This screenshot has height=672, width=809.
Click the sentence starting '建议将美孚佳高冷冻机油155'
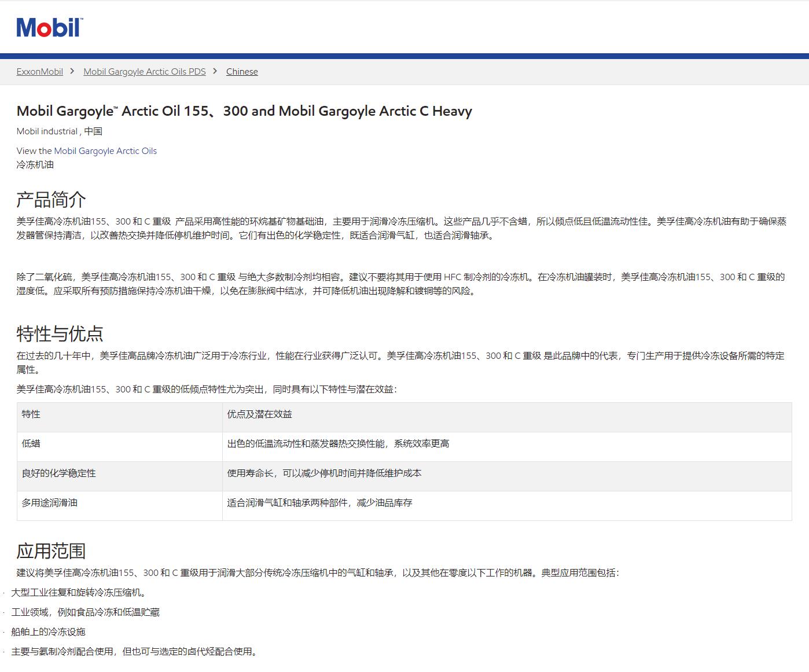tap(318, 573)
